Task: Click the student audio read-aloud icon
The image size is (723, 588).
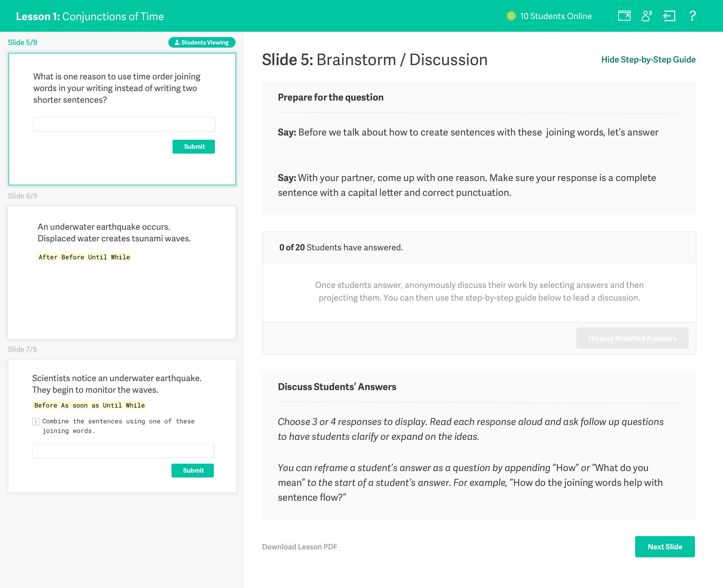Action: point(647,16)
